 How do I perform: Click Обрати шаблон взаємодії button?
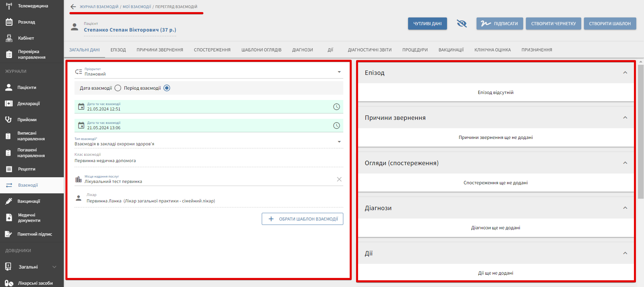[302, 219]
